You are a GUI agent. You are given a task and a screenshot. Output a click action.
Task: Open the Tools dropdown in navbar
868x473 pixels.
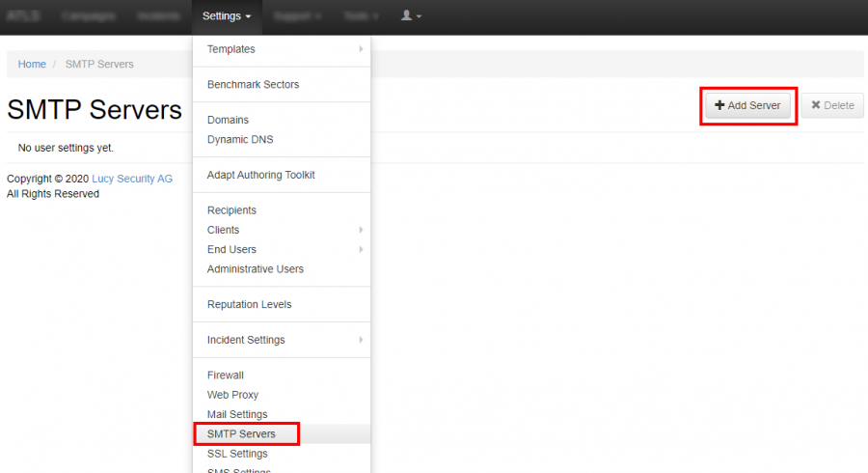[363, 16]
